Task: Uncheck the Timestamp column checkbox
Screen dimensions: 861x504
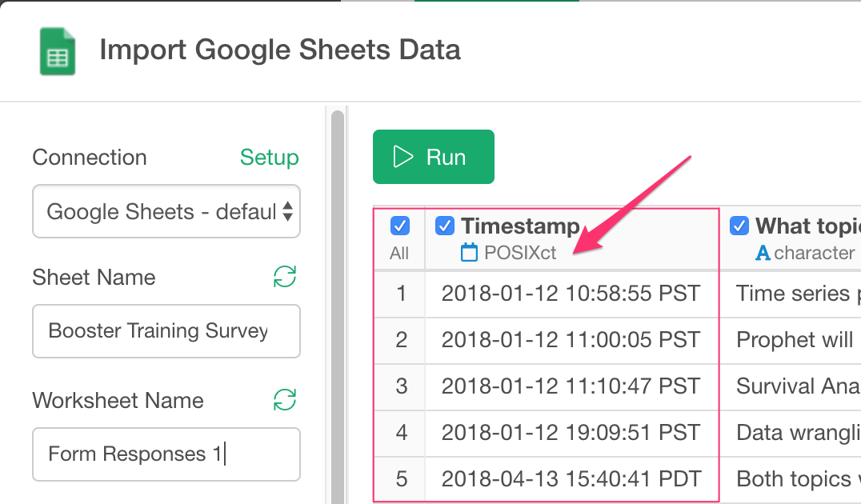Action: 444,226
